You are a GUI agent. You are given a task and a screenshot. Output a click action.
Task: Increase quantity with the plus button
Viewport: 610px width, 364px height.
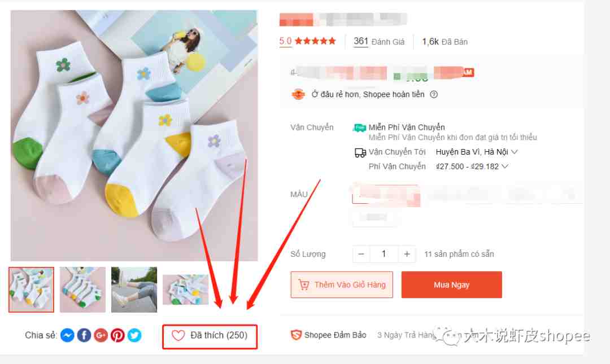(407, 254)
